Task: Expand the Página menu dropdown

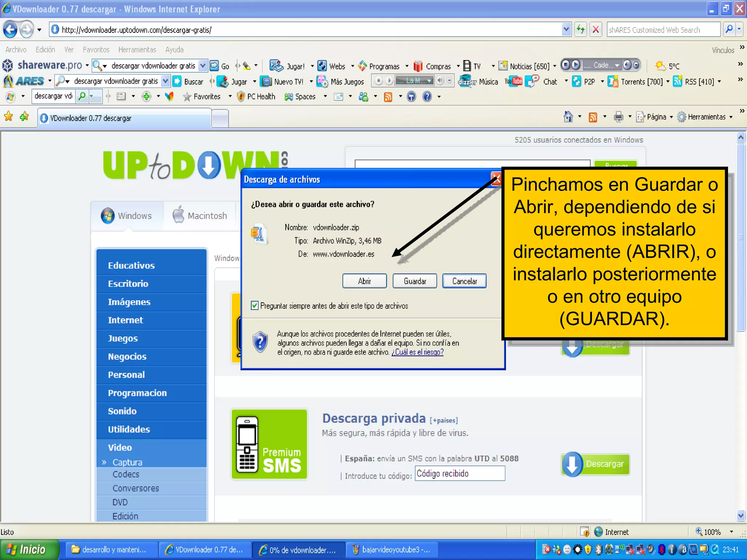Action: click(671, 117)
